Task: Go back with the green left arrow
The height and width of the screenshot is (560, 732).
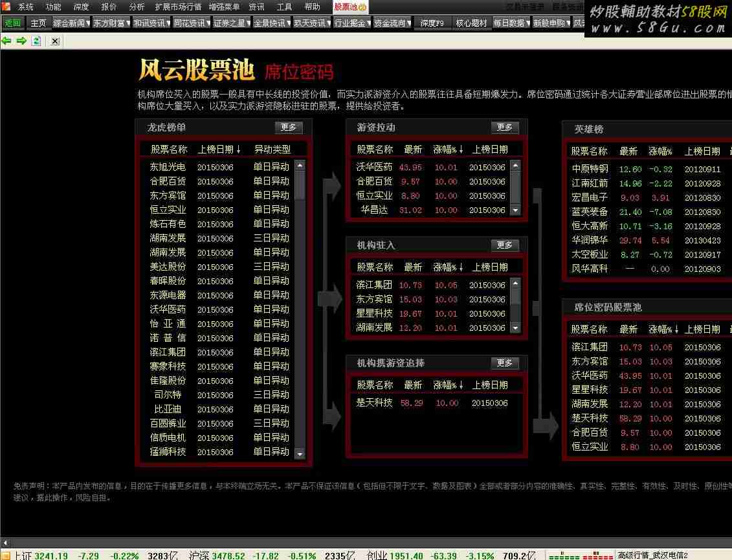Action: [x=6, y=41]
